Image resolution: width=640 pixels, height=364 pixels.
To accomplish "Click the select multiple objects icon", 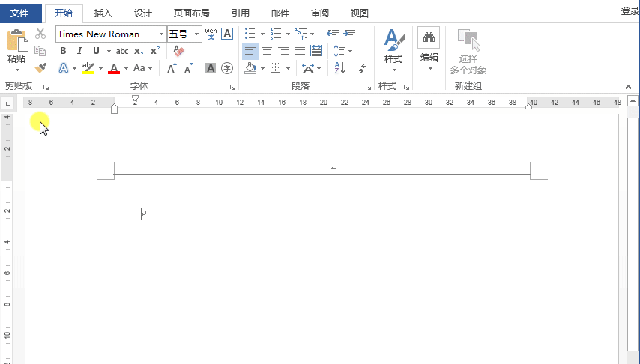I will 468,40.
